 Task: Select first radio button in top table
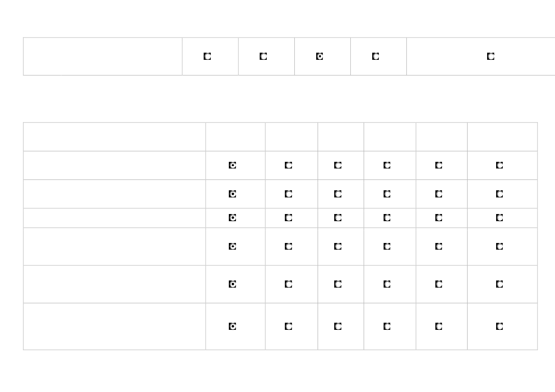207,56
